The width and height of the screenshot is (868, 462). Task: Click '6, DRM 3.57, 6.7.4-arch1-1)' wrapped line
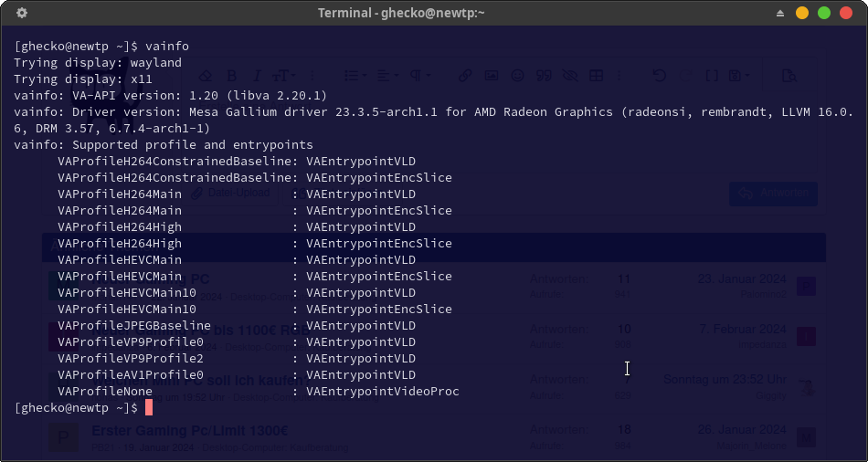point(112,129)
